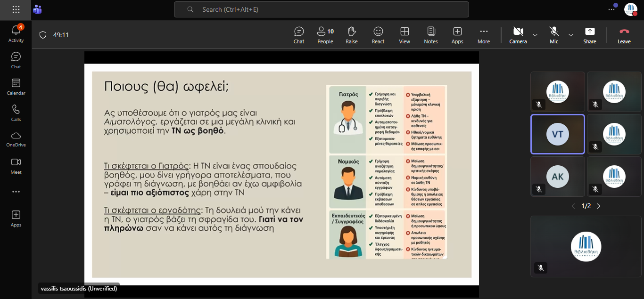Expand the Mic options dropdown arrow

571,35
